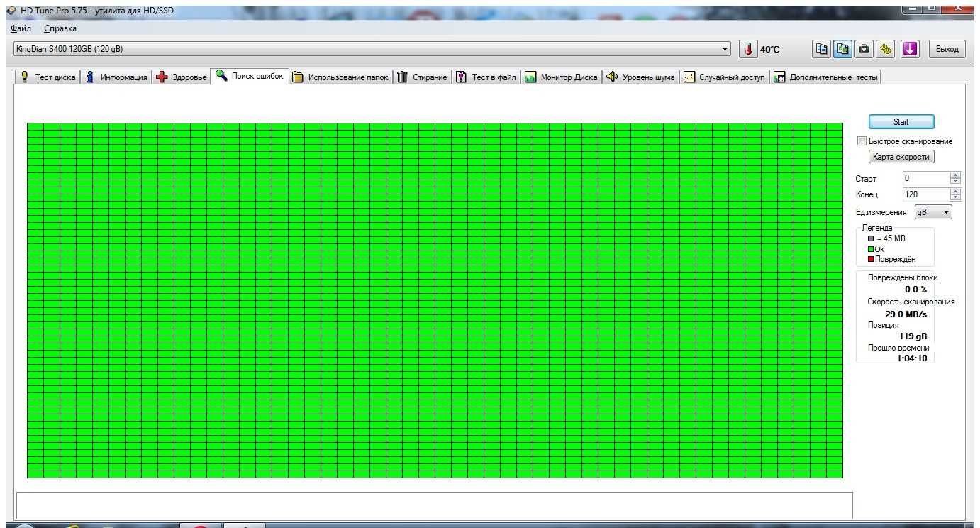
Task: Click the 1:04:10 elapsed time value
Action: (912, 358)
